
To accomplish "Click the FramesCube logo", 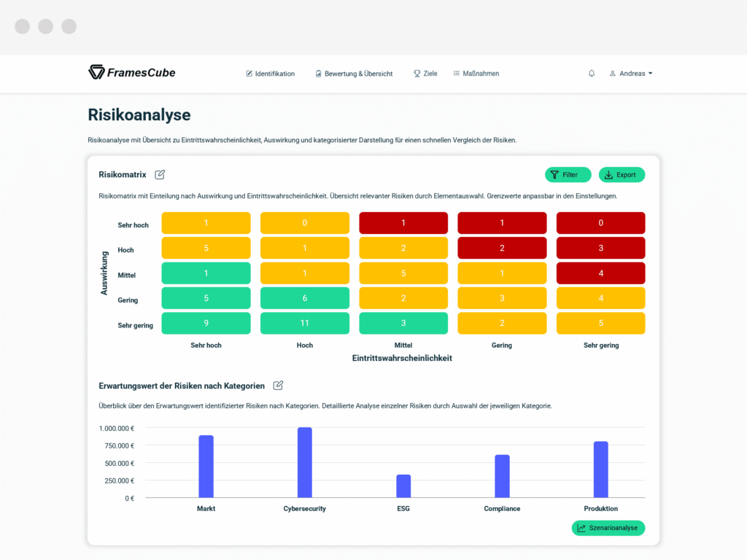I will (x=132, y=72).
